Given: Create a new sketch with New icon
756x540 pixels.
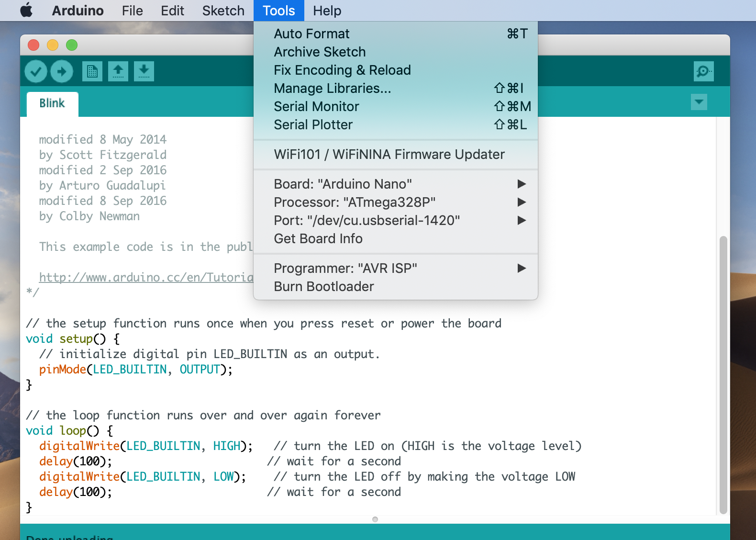Looking at the screenshot, I should click(x=92, y=72).
